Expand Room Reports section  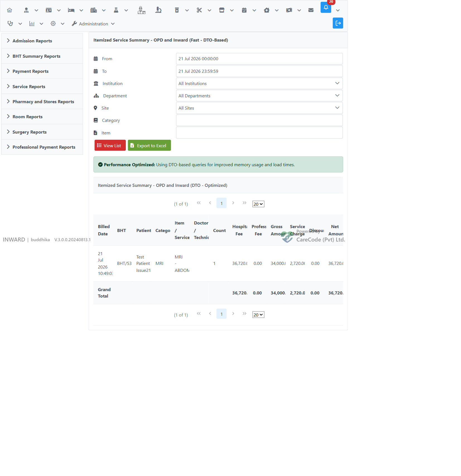click(x=42, y=117)
